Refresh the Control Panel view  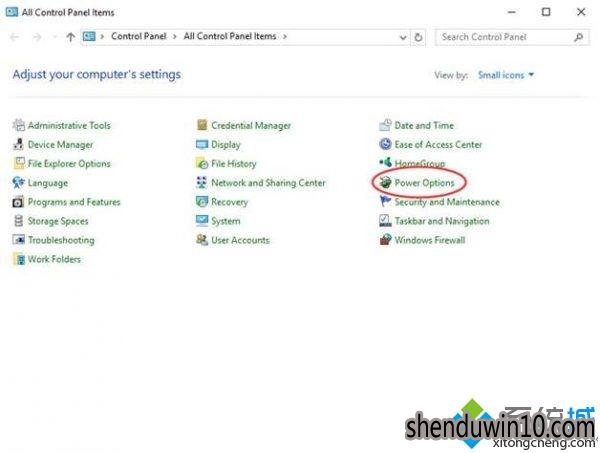tap(418, 37)
